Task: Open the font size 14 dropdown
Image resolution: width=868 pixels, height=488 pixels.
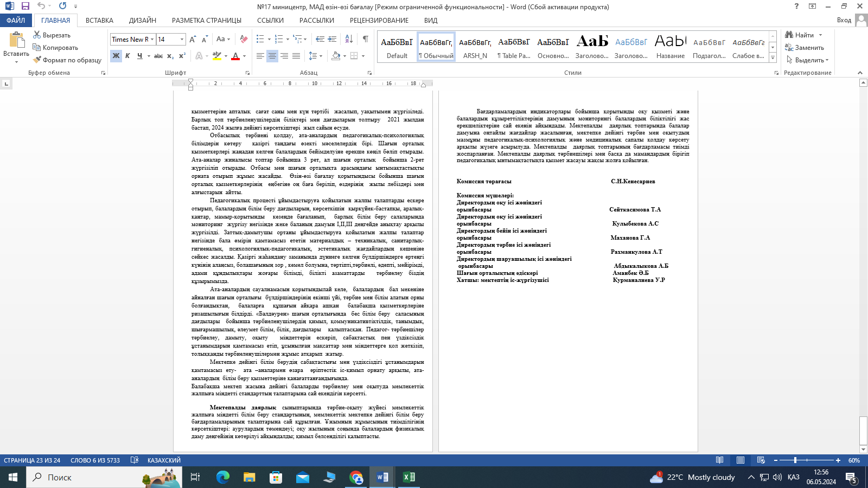Action: click(x=182, y=39)
